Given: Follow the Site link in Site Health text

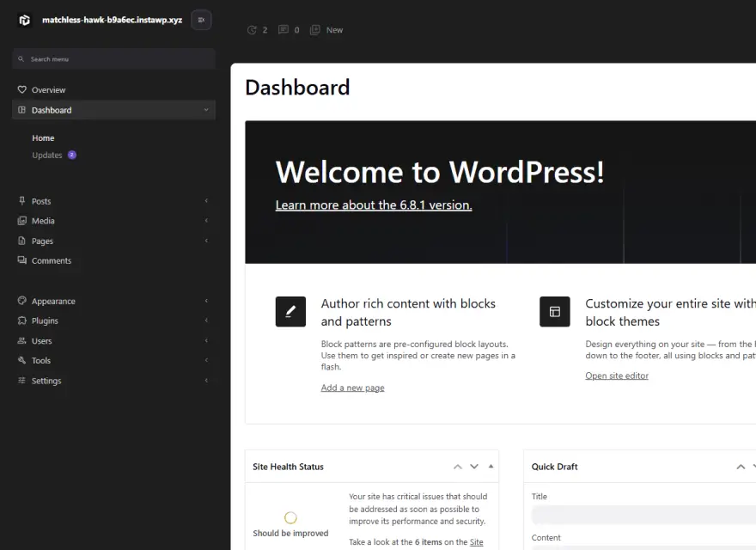Looking at the screenshot, I should 476,541.
